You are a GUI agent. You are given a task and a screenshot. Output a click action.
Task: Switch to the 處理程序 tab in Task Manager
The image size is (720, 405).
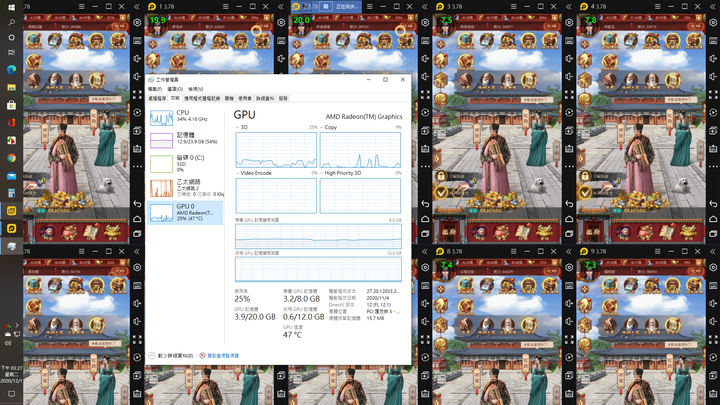(157, 98)
